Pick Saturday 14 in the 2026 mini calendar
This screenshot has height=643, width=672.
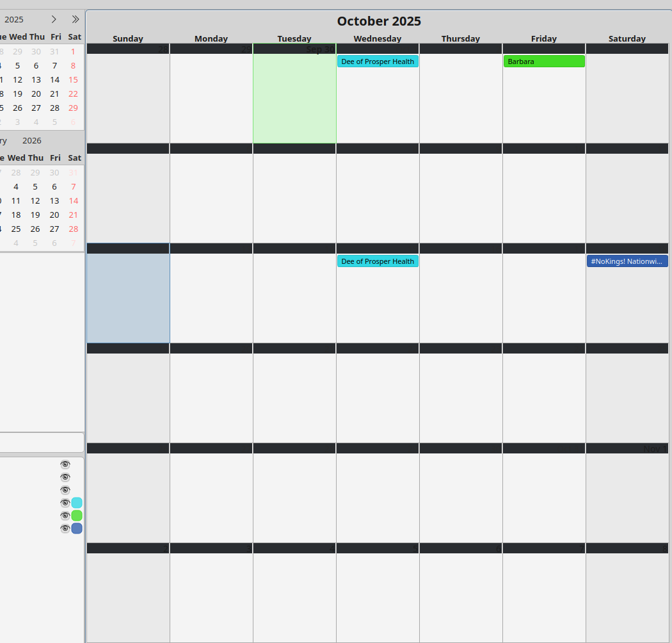74,200
